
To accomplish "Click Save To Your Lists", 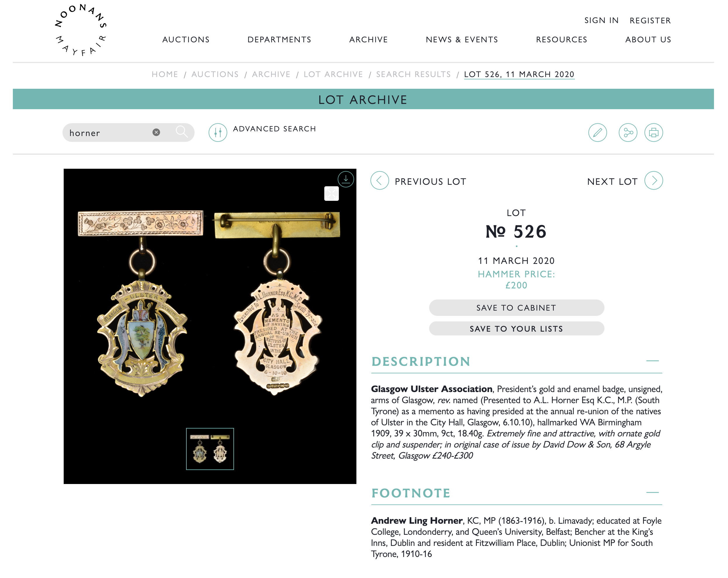I will (x=516, y=328).
